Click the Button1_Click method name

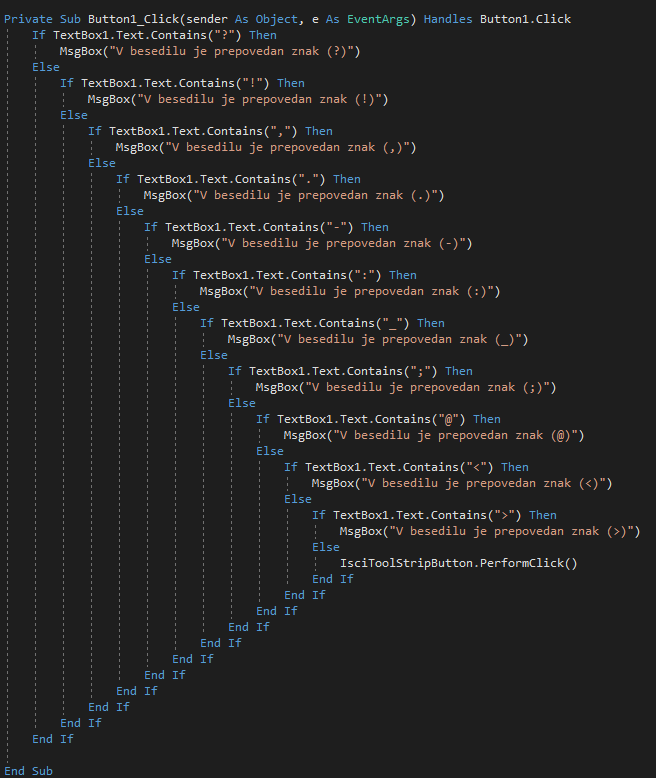pos(132,19)
